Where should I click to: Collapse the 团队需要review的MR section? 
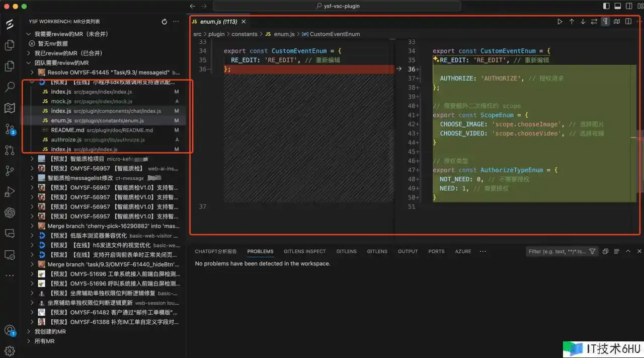[x=61, y=63]
